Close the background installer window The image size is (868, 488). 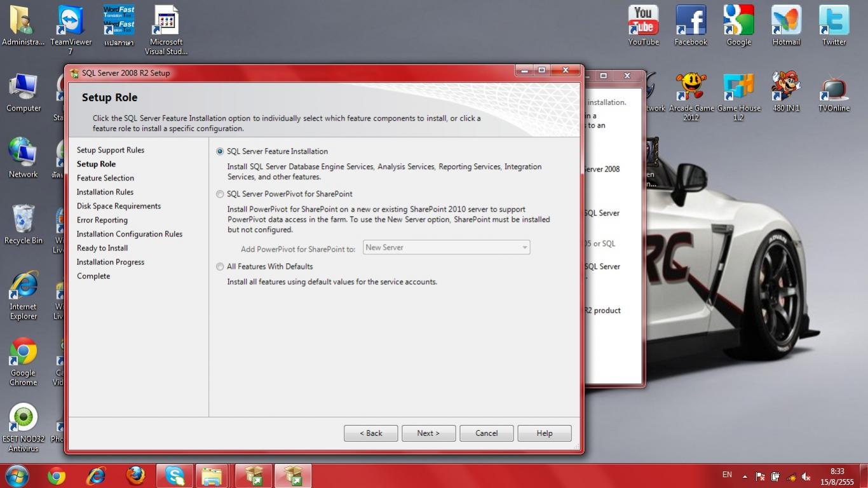point(627,76)
